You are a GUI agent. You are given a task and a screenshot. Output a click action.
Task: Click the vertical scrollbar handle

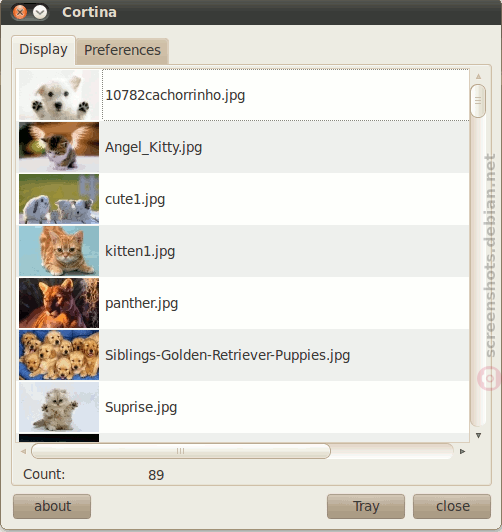pyautogui.click(x=478, y=101)
